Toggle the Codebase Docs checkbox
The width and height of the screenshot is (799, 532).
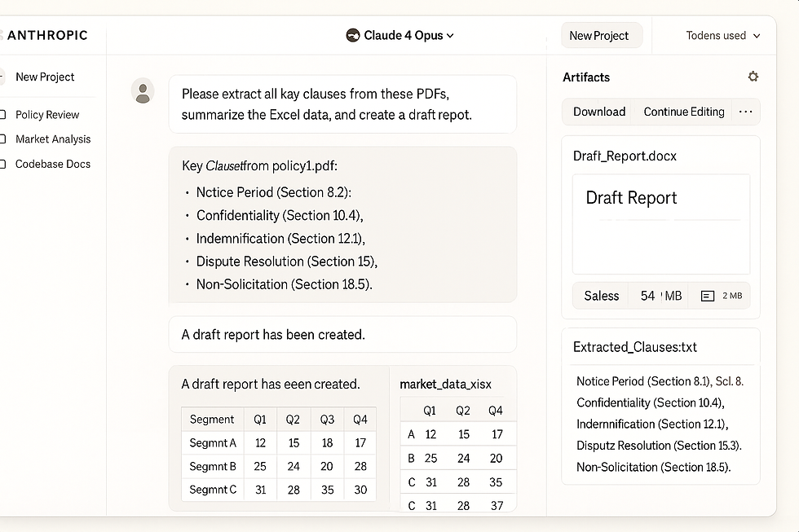(x=2, y=164)
